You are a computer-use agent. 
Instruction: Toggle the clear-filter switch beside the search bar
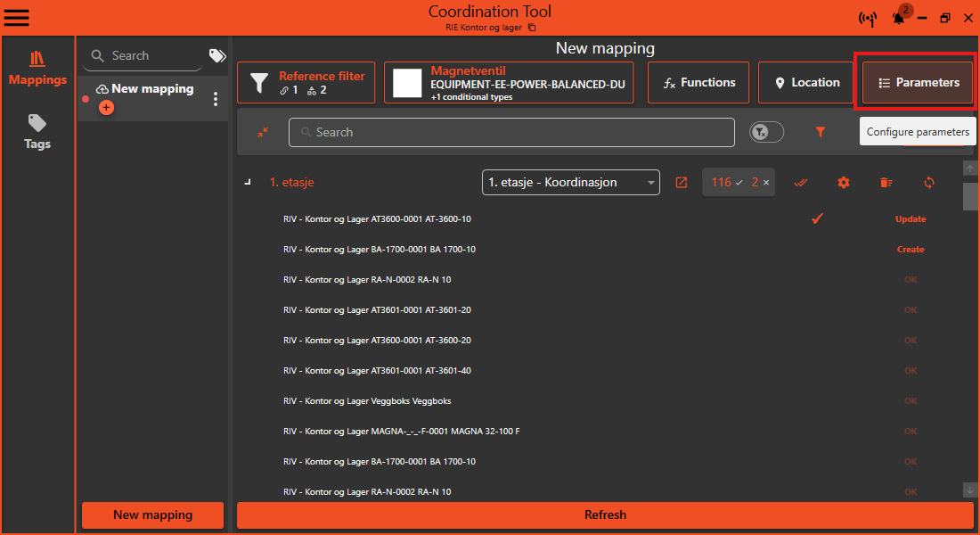(766, 131)
